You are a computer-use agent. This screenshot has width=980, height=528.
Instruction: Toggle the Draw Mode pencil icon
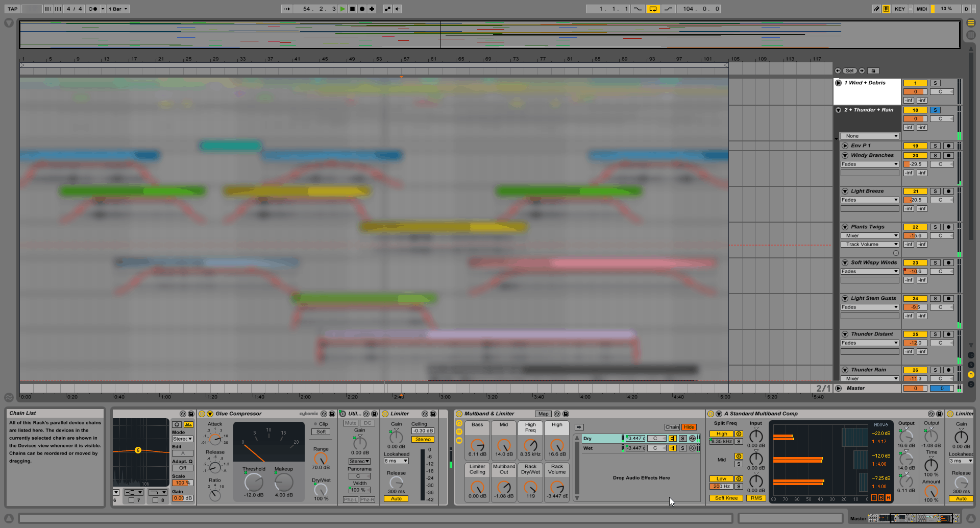(876, 9)
